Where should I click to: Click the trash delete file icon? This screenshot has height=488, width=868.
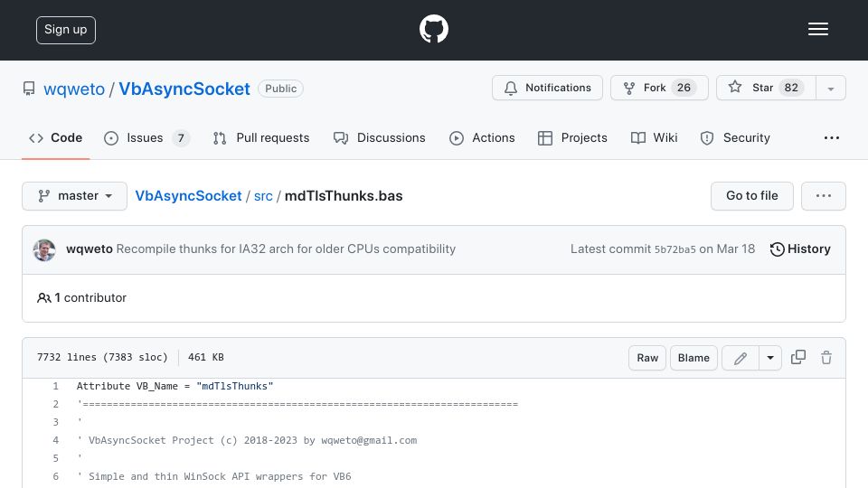pyautogui.click(x=826, y=358)
